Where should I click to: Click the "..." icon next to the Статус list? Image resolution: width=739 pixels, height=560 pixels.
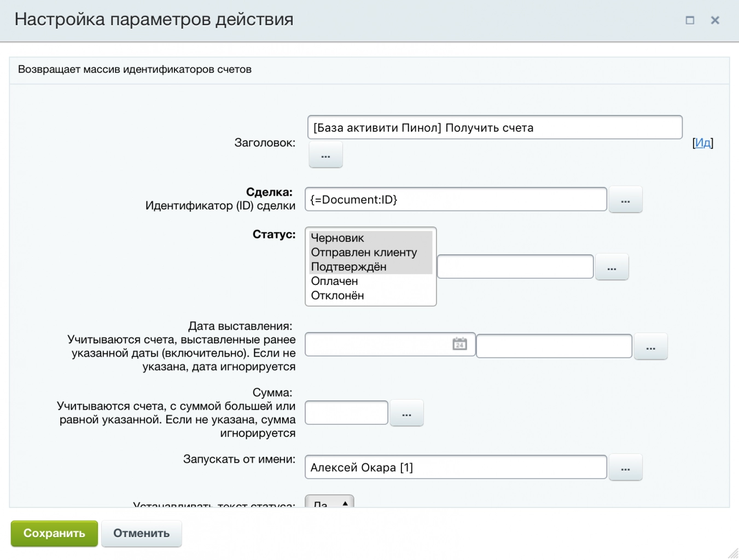(612, 266)
